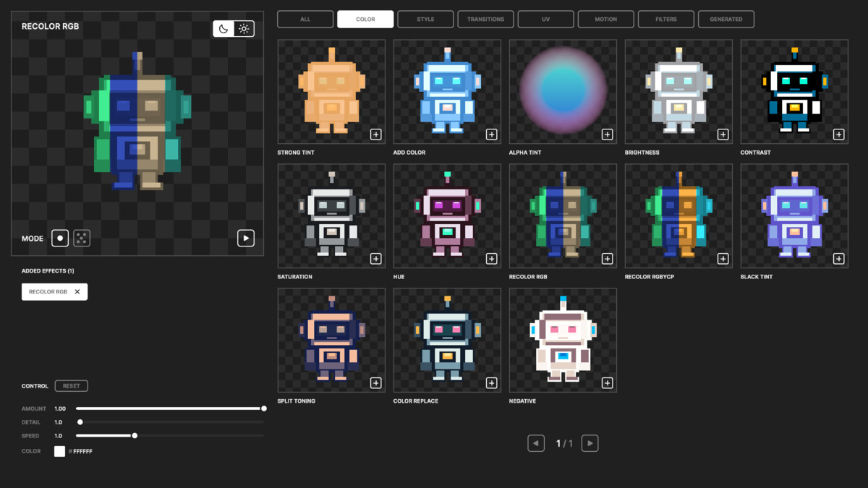Switch preview to dark moon mode
Viewport: 868px width, 488px height.
click(224, 29)
